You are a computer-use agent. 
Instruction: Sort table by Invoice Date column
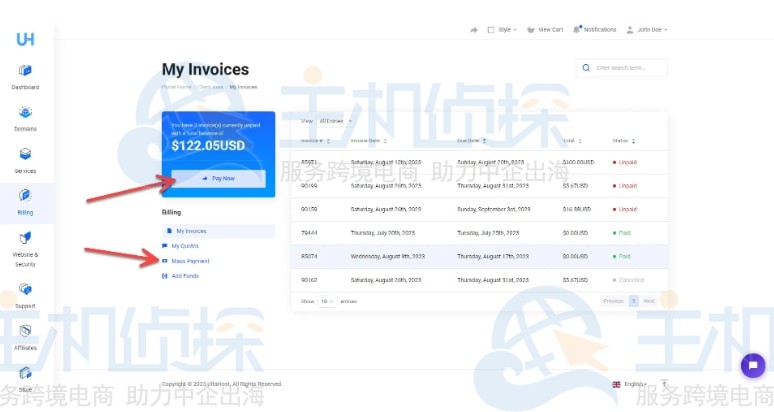point(369,141)
